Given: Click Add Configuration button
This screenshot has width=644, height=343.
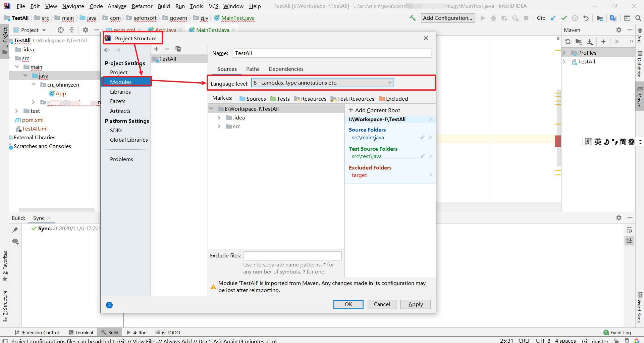Looking at the screenshot, I should [448, 18].
